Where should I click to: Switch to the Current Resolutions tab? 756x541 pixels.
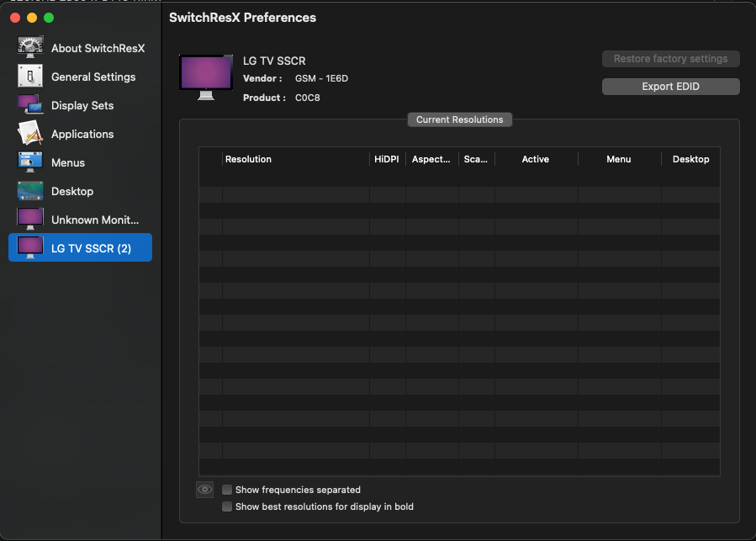pos(459,119)
